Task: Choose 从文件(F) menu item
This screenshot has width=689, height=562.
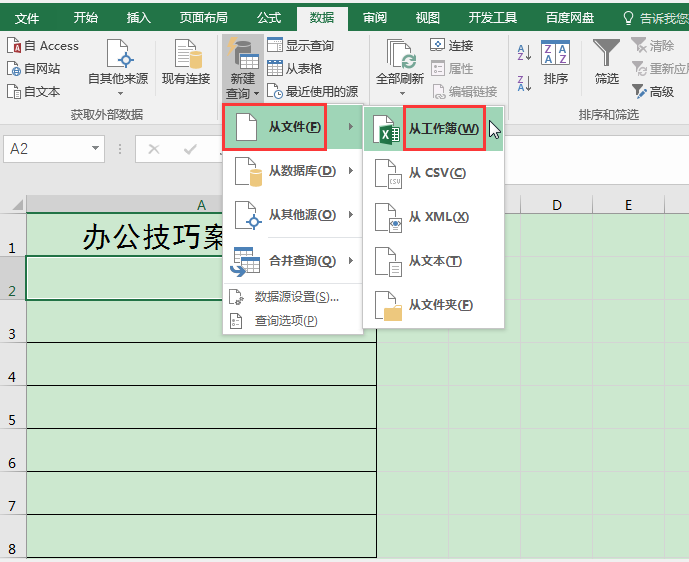Action: pyautogui.click(x=293, y=127)
